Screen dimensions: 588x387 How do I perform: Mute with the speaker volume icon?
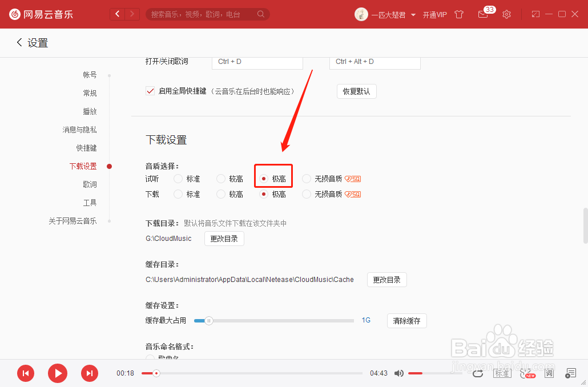(x=399, y=373)
